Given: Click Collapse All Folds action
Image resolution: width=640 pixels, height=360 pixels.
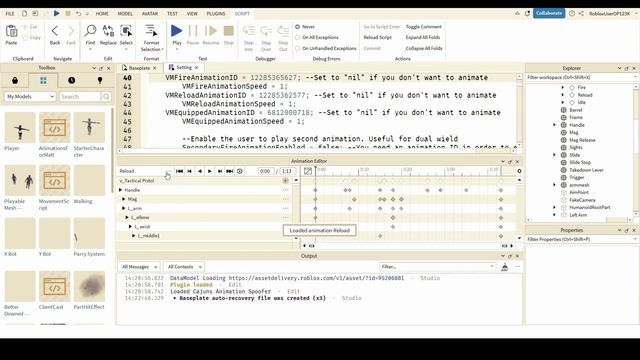Looking at the screenshot, I should point(424,48).
